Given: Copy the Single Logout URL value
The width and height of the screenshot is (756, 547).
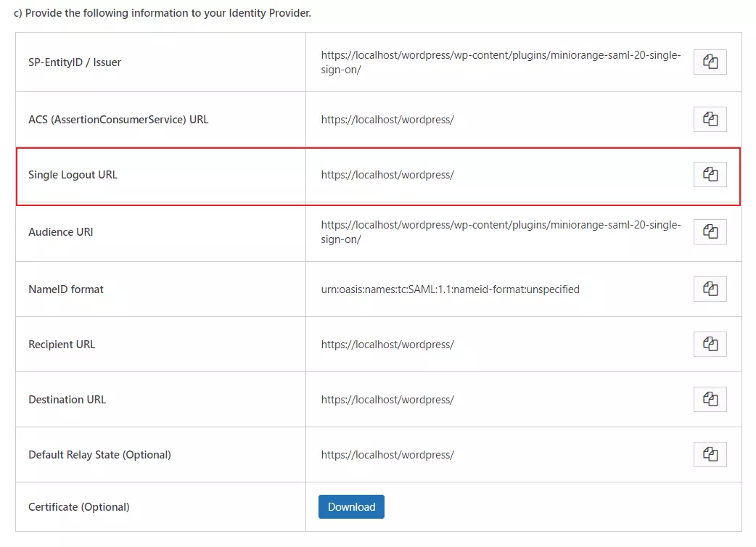Looking at the screenshot, I should [710, 174].
